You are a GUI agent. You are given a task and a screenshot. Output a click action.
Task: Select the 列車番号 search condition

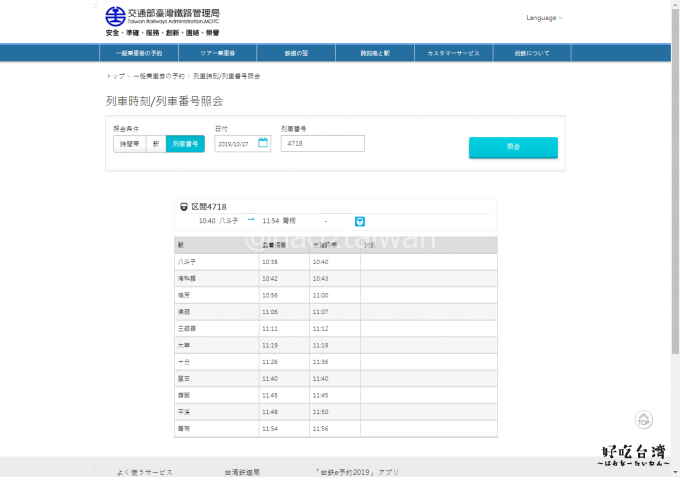pos(185,144)
